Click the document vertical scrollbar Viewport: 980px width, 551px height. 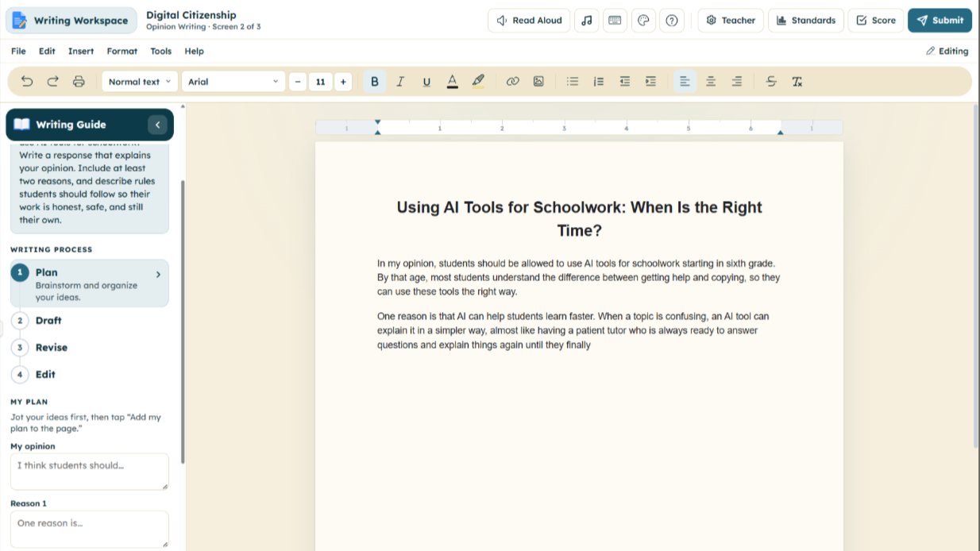[976, 275]
